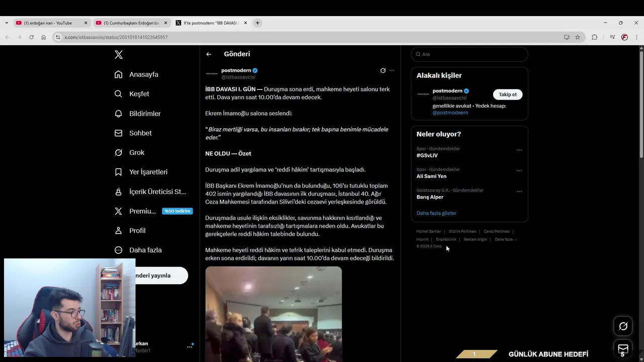Open Grok icon in sidebar
The width and height of the screenshot is (644, 362).
118,152
